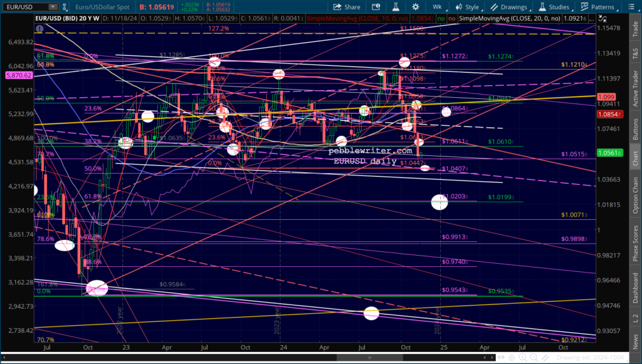Click the $1.0071 yellow level label
Image resolution: width=642 pixels, height=364 pixels.
(574, 215)
